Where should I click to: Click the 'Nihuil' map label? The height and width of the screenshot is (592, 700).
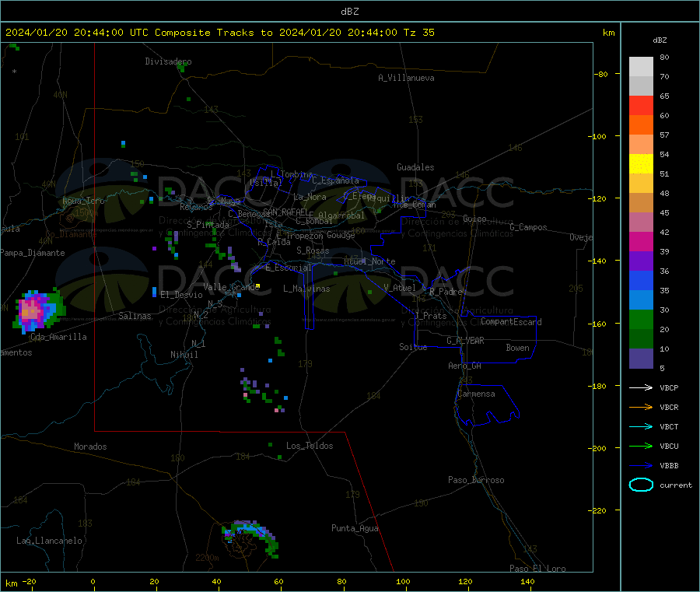pyautogui.click(x=184, y=355)
